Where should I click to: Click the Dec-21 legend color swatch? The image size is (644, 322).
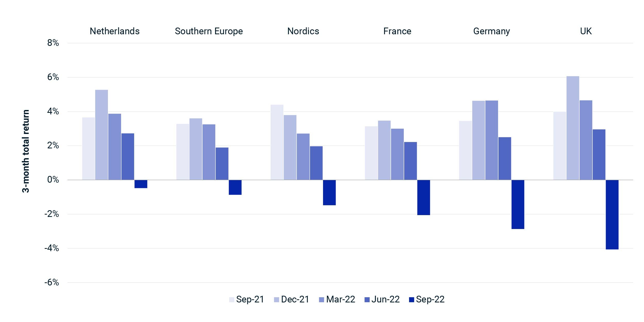[276, 300]
